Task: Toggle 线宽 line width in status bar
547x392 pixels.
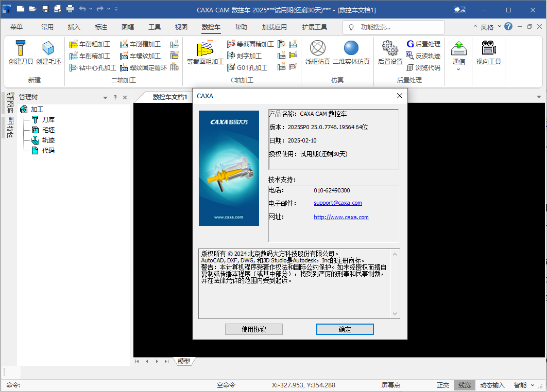Action: (x=464, y=385)
